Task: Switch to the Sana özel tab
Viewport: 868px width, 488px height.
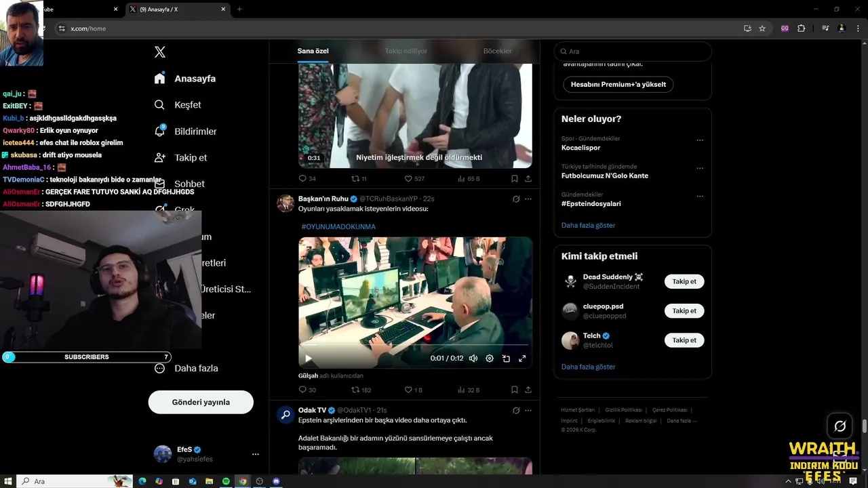Action: 313,51
